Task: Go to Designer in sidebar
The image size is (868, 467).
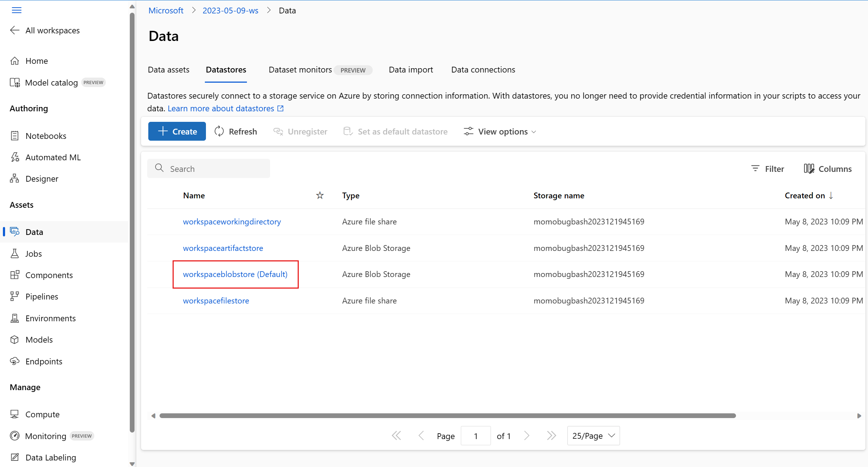Action: [x=42, y=179]
